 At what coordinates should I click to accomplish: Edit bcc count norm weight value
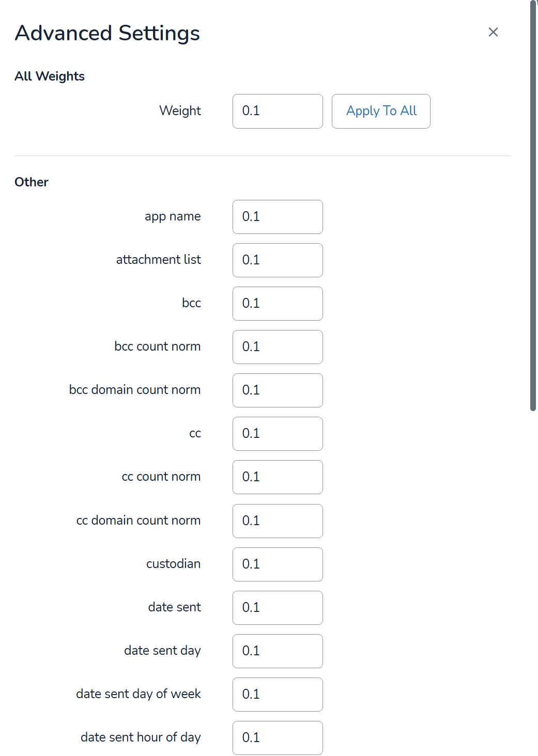coord(278,347)
